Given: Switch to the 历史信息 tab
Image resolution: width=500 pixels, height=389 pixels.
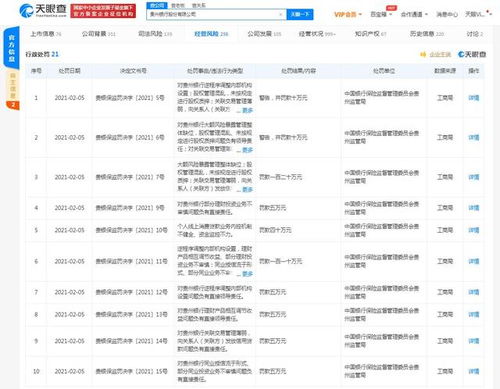Looking at the screenshot, I should click(x=427, y=34).
